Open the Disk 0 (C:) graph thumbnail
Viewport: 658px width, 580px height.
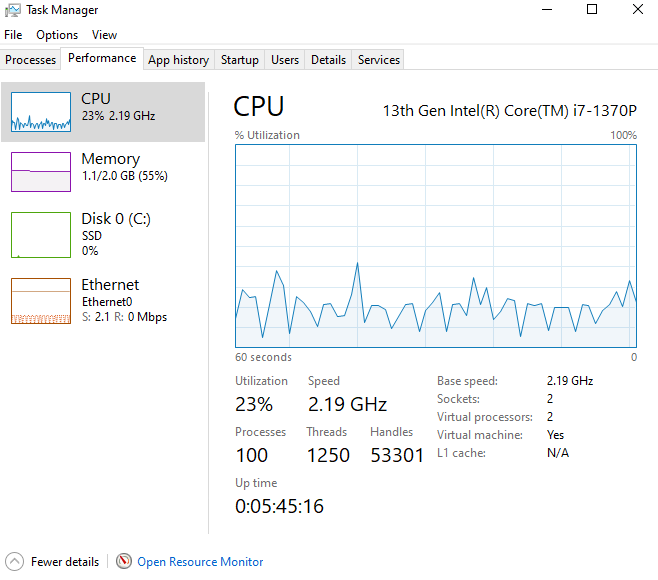(41, 235)
